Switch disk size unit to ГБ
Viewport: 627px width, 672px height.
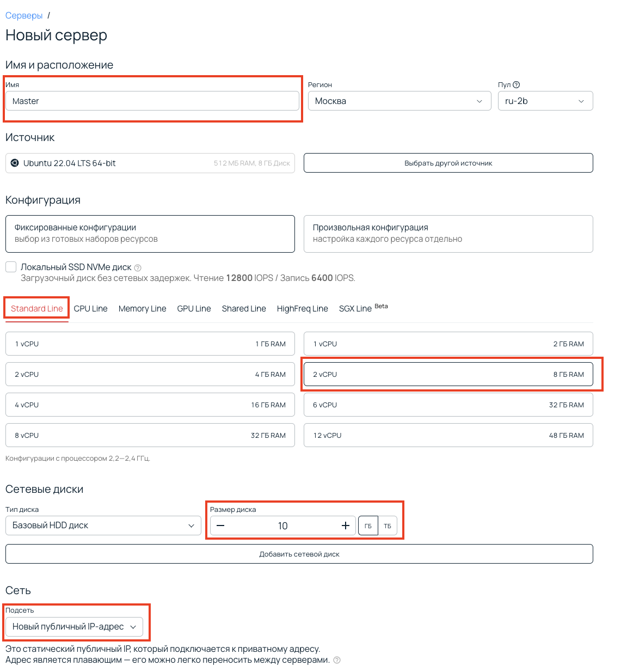click(x=368, y=526)
